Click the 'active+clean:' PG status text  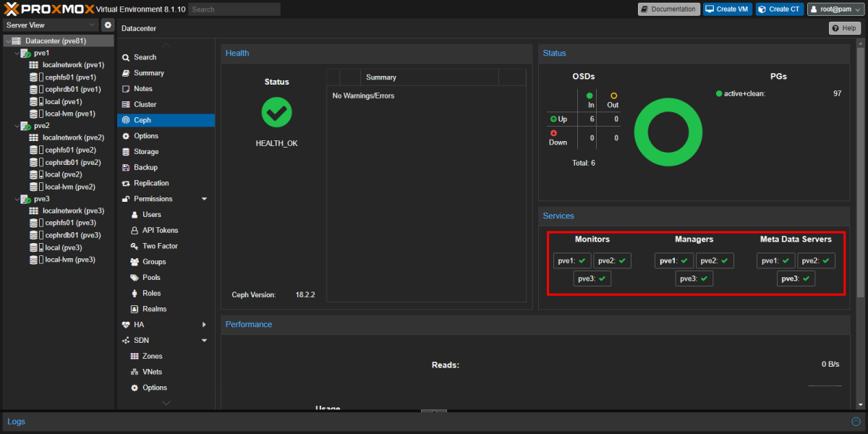click(x=745, y=93)
